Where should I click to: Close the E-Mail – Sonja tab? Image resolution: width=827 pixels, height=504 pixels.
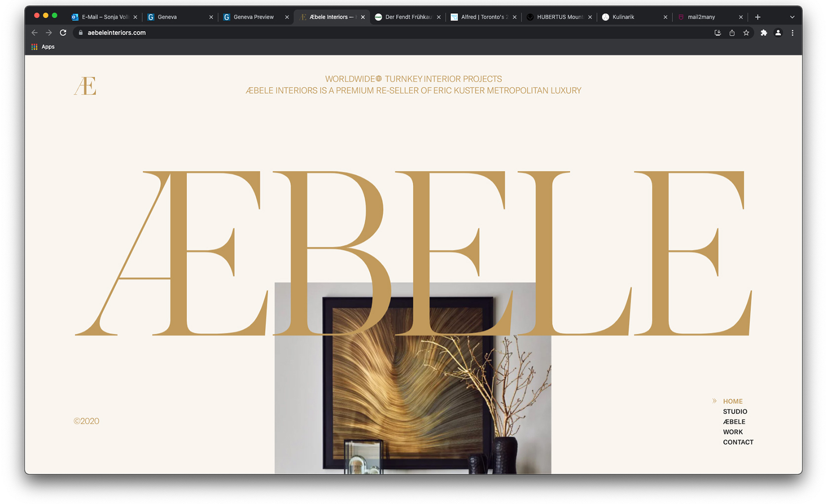[x=135, y=17]
